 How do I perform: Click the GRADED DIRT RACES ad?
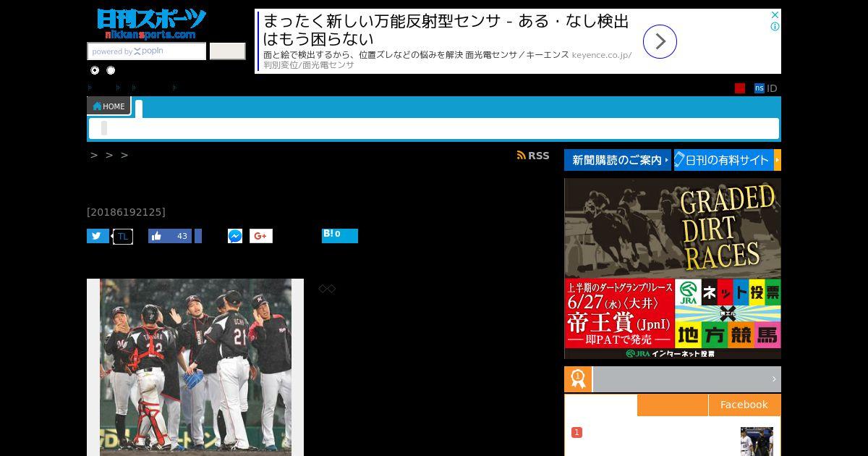click(673, 229)
